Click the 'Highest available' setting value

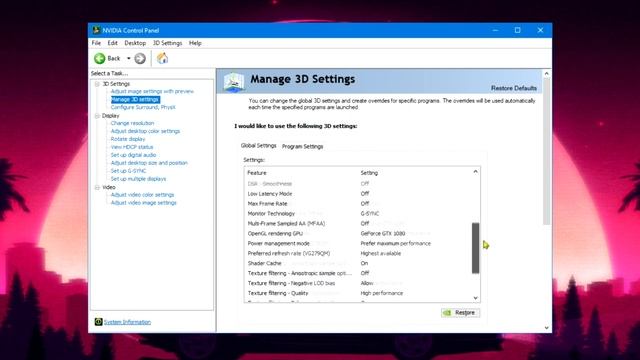pos(381,253)
